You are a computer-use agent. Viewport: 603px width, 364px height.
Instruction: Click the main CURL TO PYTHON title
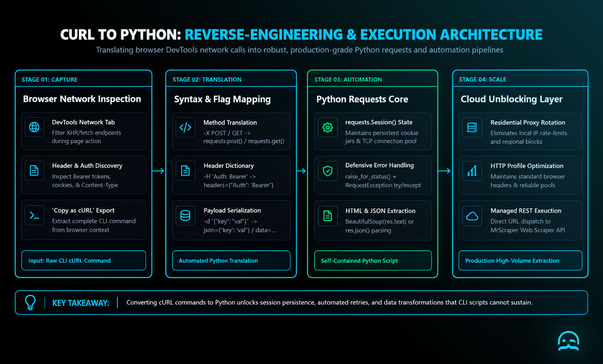[301, 35]
